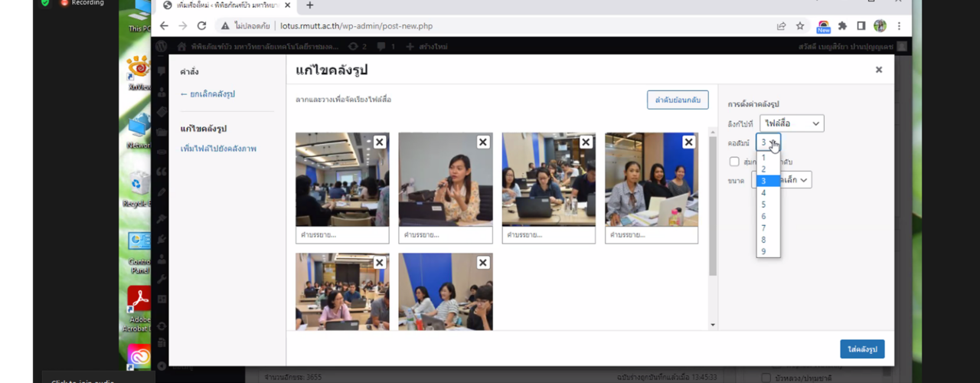Select the three women thumbnail
The height and width of the screenshot is (383, 980).
point(652,179)
